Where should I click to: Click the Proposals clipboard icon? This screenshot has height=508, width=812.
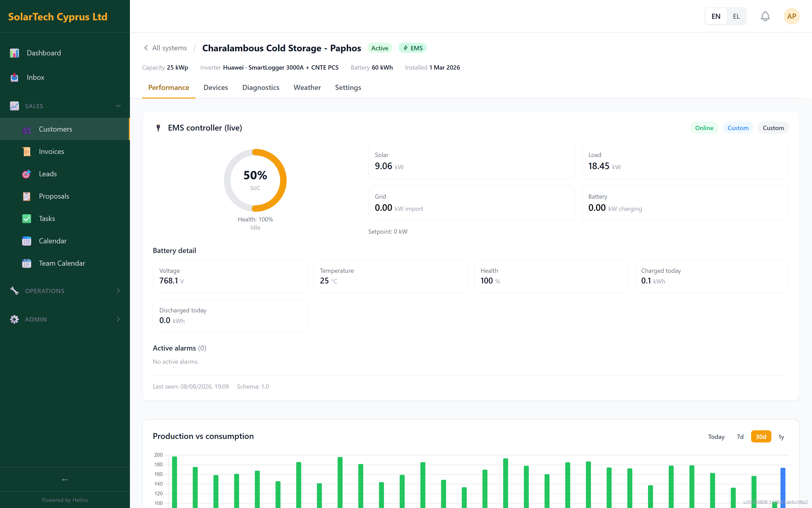[x=26, y=196]
